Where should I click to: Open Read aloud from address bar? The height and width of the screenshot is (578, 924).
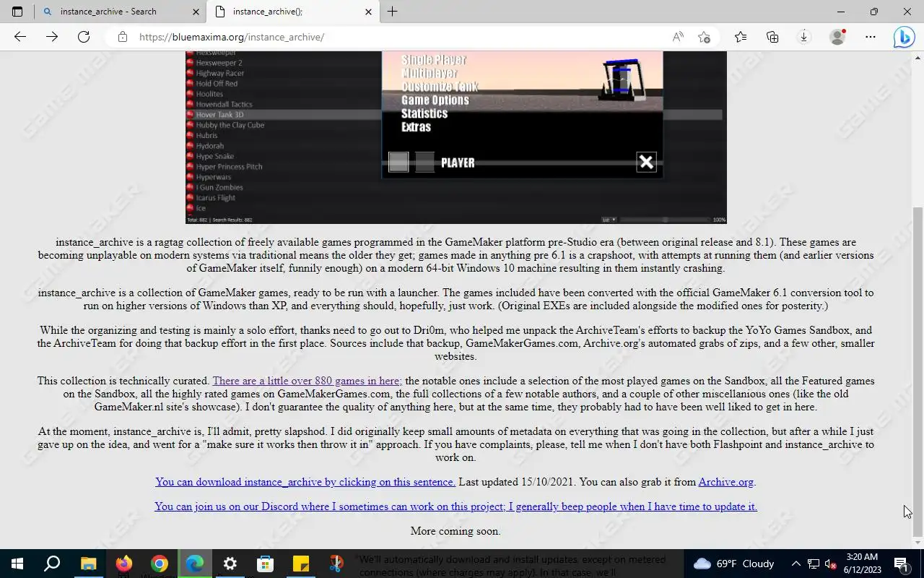(678, 37)
